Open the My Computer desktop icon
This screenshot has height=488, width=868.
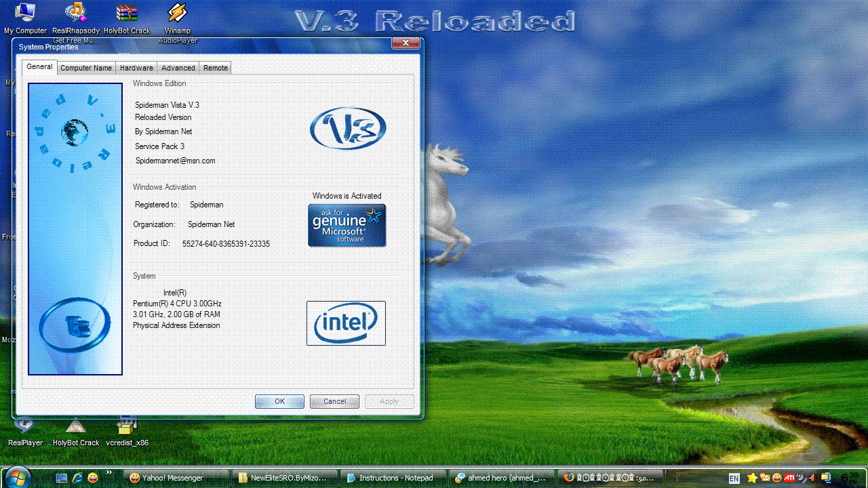(25, 18)
